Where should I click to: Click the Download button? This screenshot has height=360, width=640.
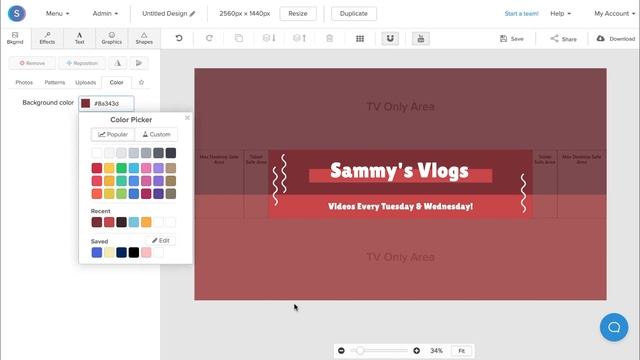coord(616,39)
